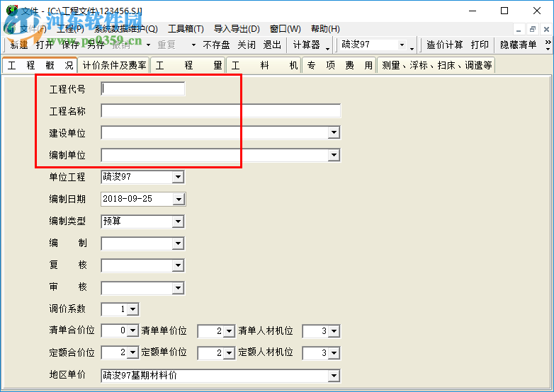Focus the 工程名称 input field
554x392 pixels.
221,111
